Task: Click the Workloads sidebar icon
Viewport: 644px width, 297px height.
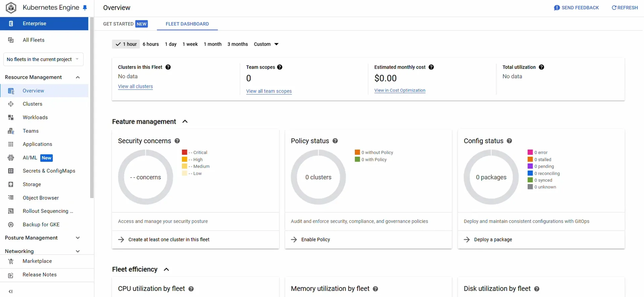Action: [x=11, y=117]
